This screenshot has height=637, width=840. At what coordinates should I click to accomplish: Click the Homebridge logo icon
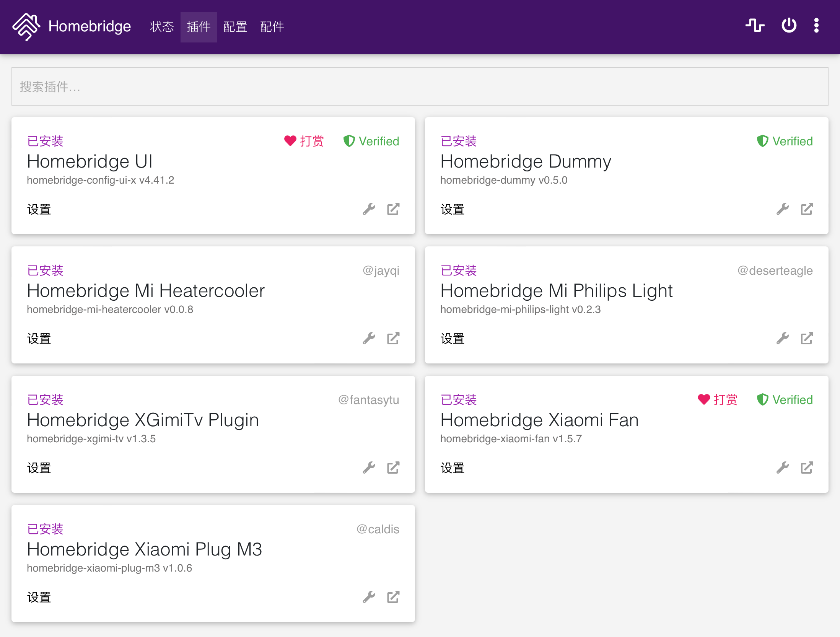pyautogui.click(x=26, y=27)
